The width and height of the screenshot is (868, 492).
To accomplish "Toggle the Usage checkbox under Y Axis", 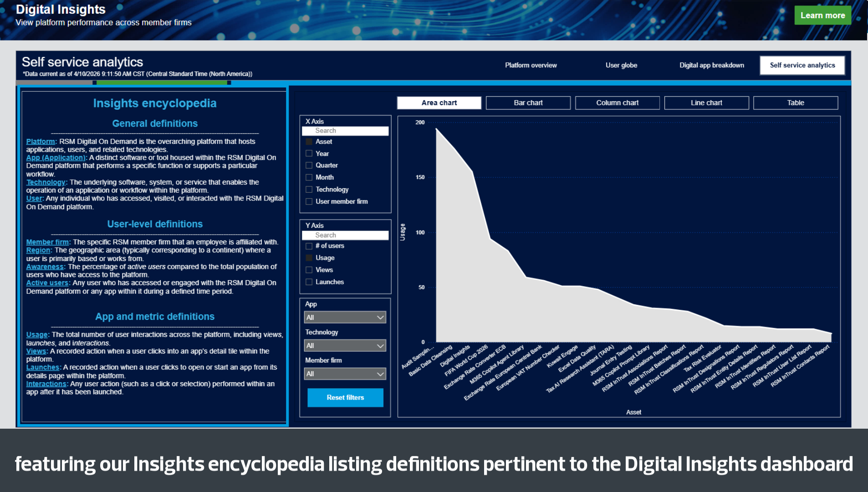I will click(309, 258).
